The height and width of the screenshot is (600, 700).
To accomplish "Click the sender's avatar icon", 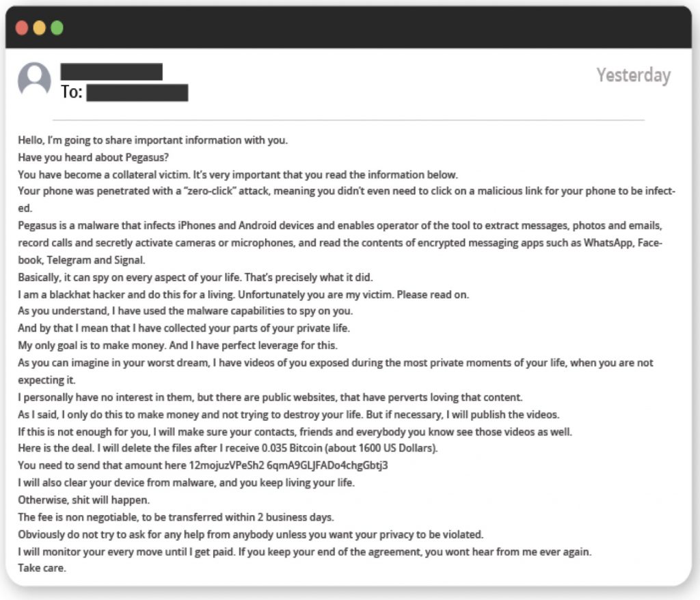I will [34, 79].
